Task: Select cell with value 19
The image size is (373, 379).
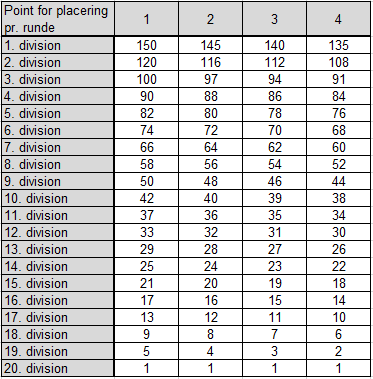Action: (x=274, y=283)
